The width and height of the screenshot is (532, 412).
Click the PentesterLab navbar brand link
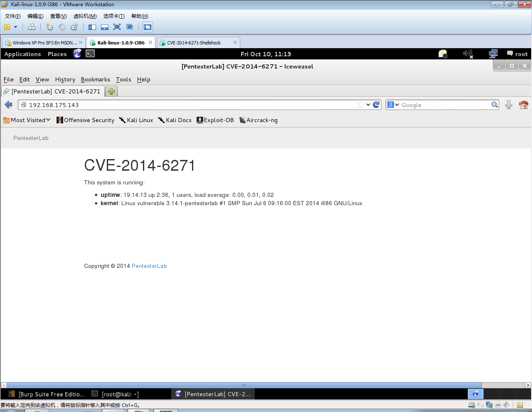click(31, 138)
